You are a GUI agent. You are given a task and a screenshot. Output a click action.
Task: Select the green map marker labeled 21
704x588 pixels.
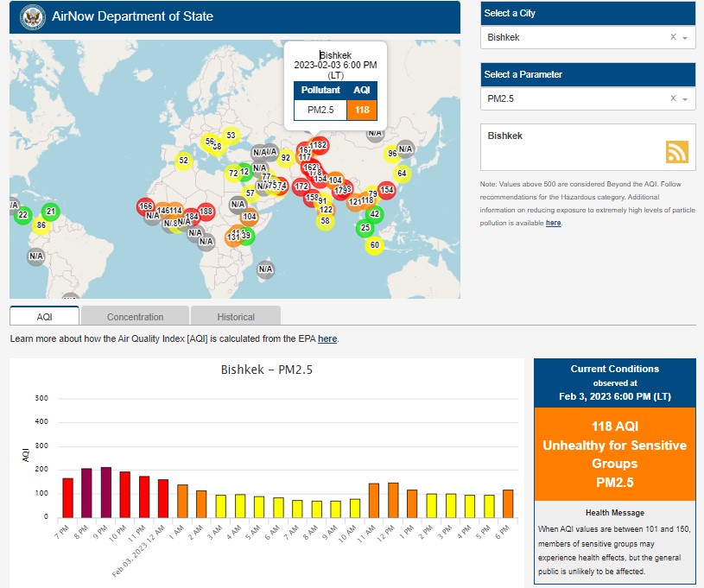tap(51, 212)
